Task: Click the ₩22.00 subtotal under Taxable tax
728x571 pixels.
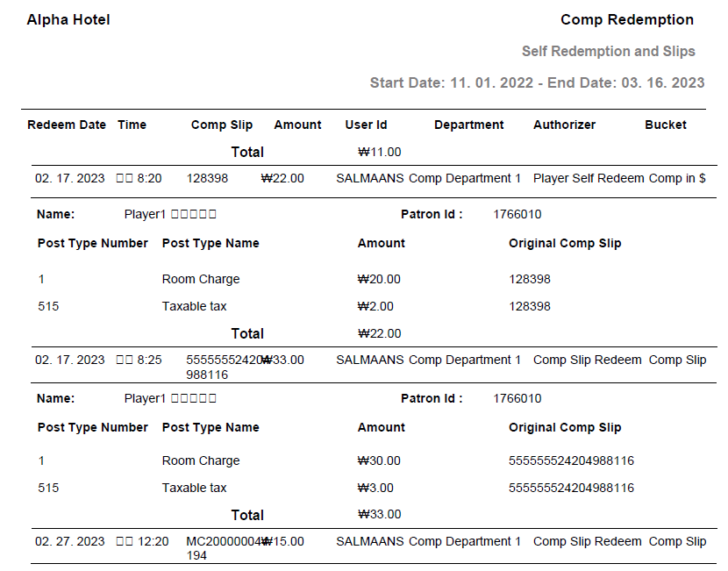Action: click(x=379, y=333)
